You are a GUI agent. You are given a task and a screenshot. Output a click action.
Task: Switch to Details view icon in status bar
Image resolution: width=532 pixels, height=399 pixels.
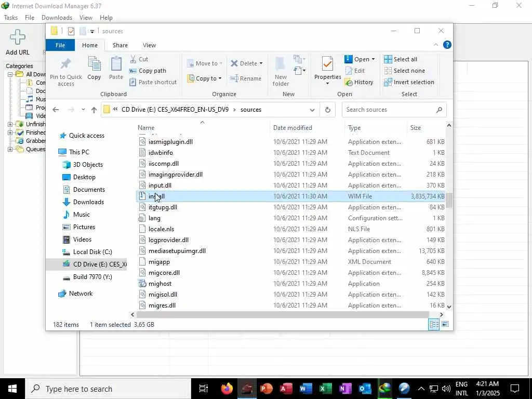tap(434, 324)
